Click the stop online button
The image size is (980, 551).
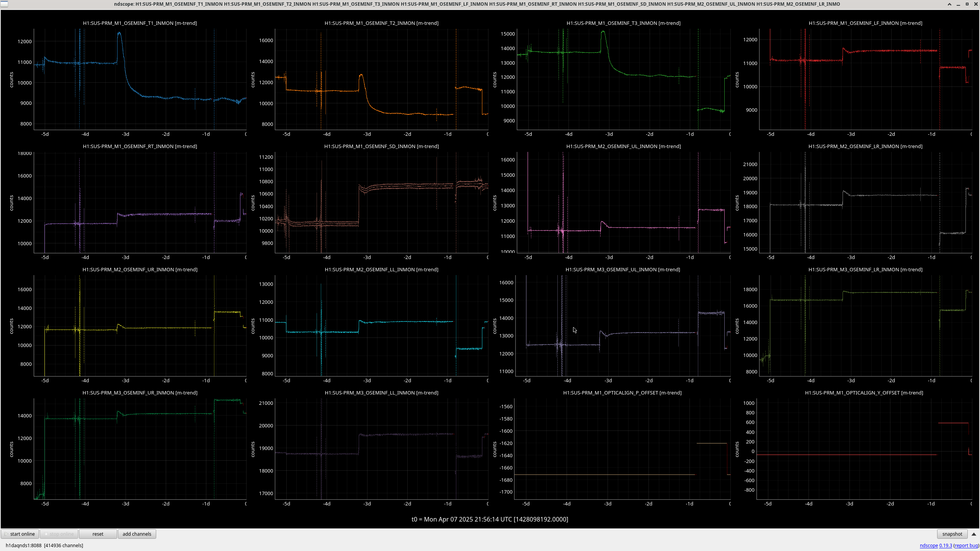click(x=59, y=534)
